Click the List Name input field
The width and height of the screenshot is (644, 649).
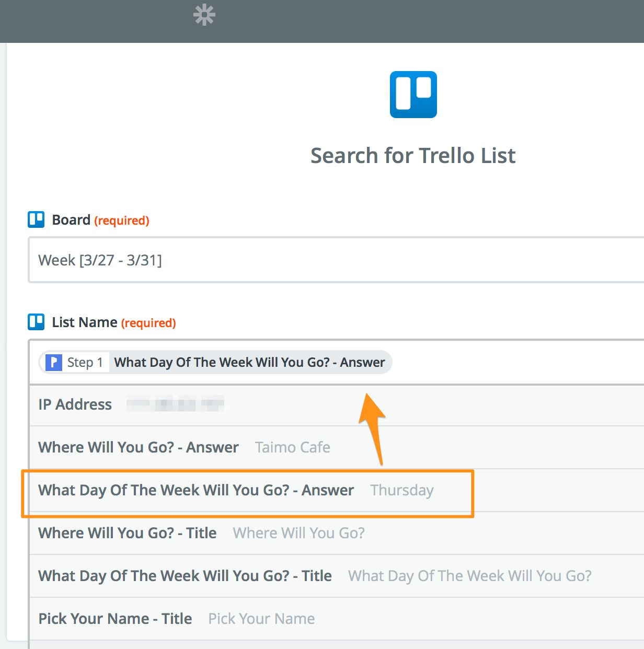pos(336,362)
